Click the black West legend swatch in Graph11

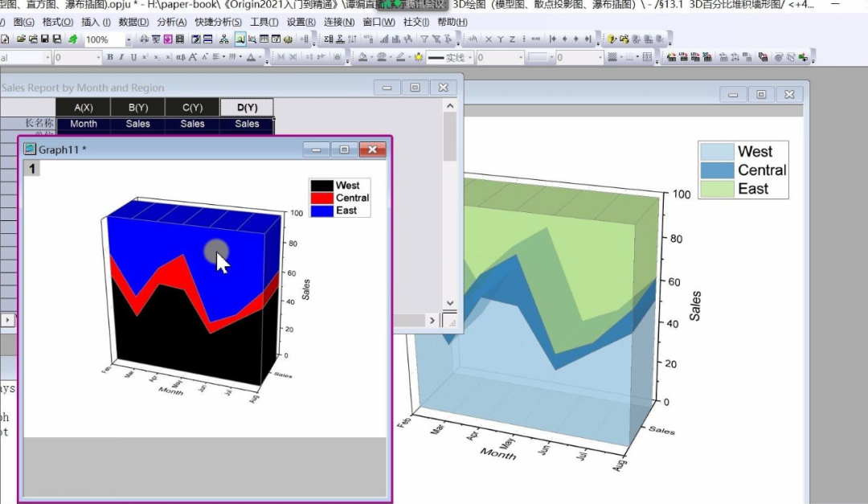(x=321, y=186)
